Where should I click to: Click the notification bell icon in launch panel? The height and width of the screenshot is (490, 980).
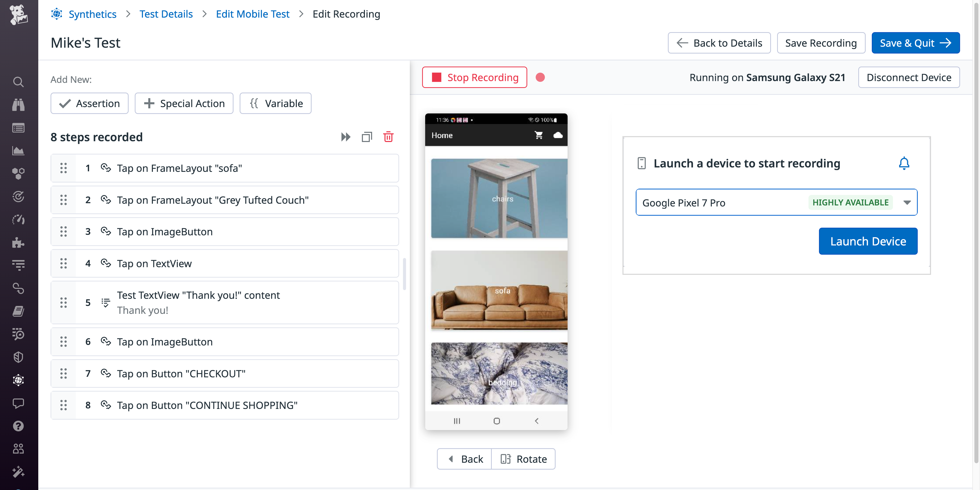click(x=904, y=163)
